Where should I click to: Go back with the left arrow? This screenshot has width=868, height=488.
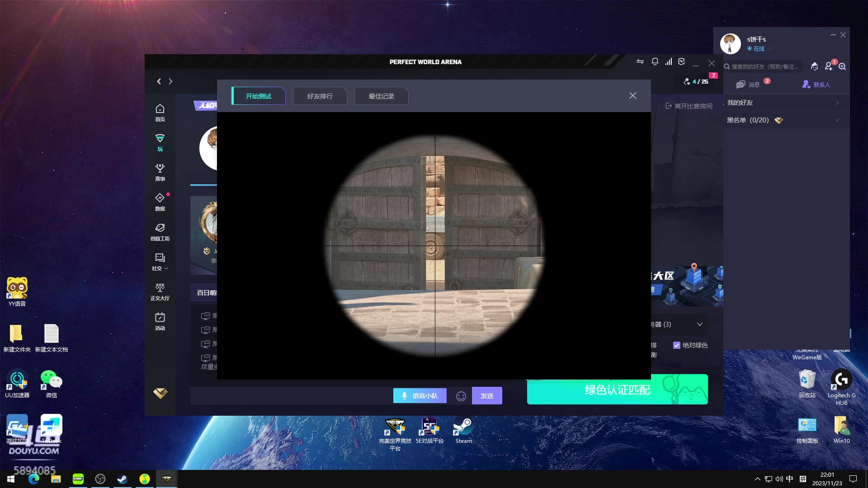[159, 81]
